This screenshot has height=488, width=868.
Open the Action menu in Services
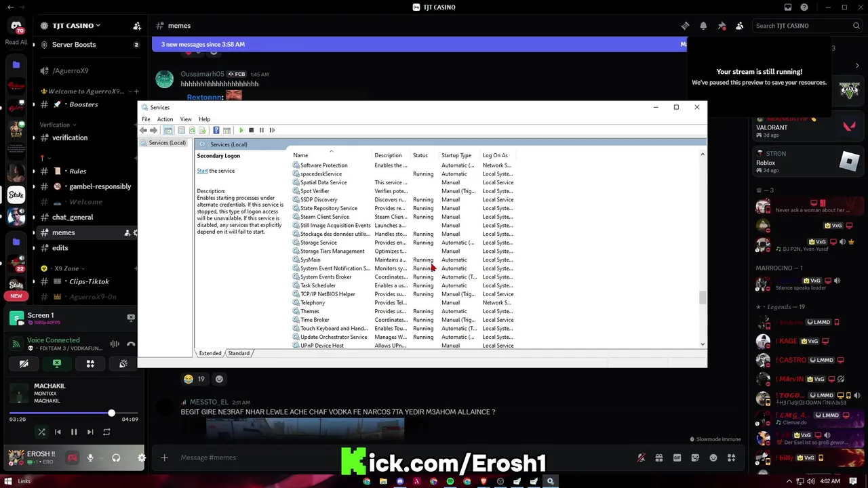(x=165, y=119)
